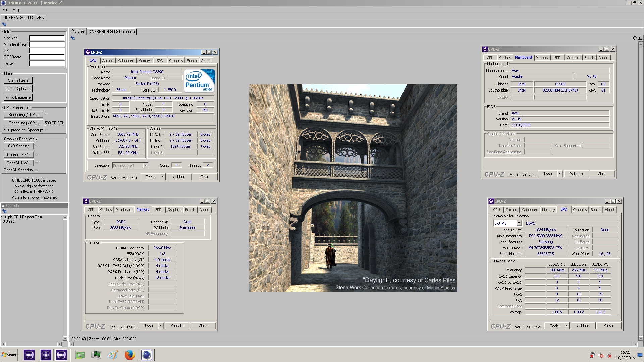Click the Console scrollbar down arrow
644x362 pixels.
[x=65, y=339]
